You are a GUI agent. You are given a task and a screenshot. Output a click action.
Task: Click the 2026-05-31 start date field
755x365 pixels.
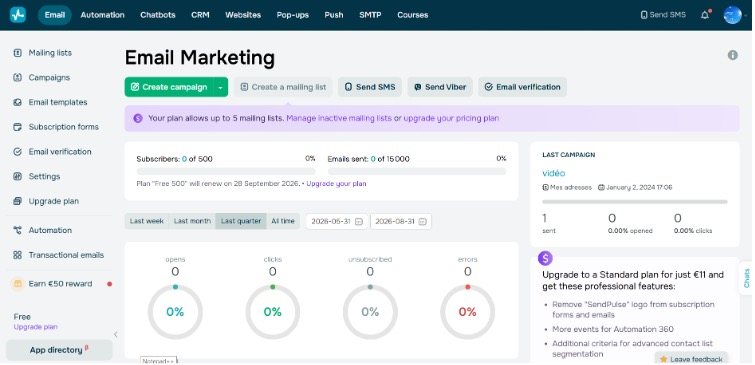pos(337,222)
